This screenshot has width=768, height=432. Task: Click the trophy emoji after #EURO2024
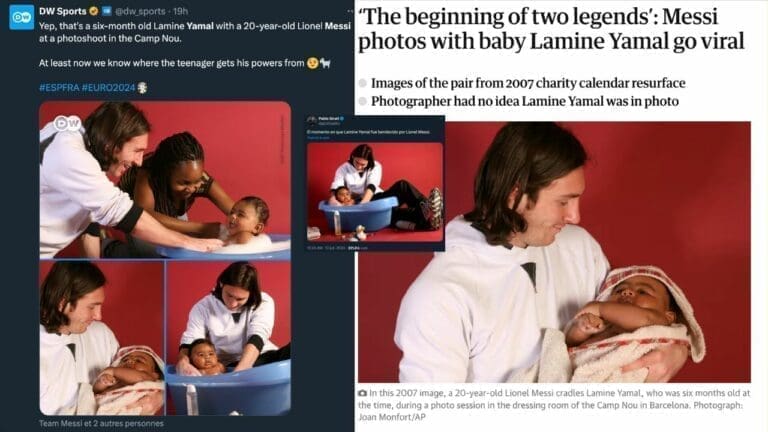(x=142, y=88)
